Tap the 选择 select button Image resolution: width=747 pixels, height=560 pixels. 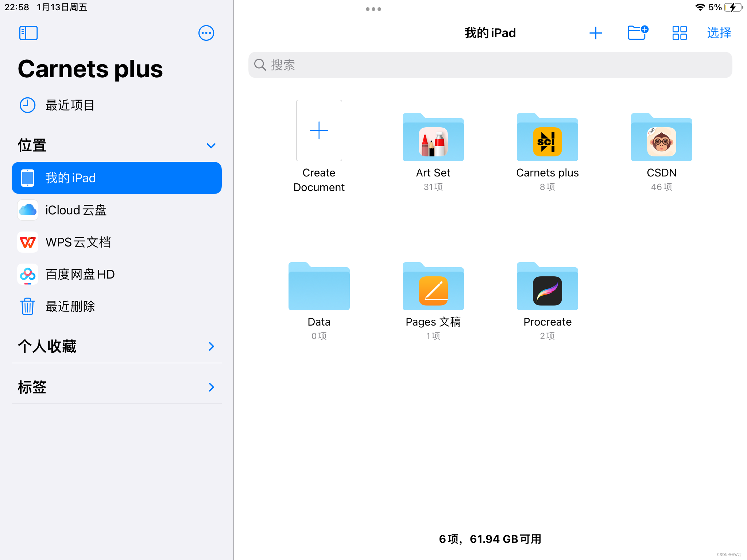tap(719, 33)
